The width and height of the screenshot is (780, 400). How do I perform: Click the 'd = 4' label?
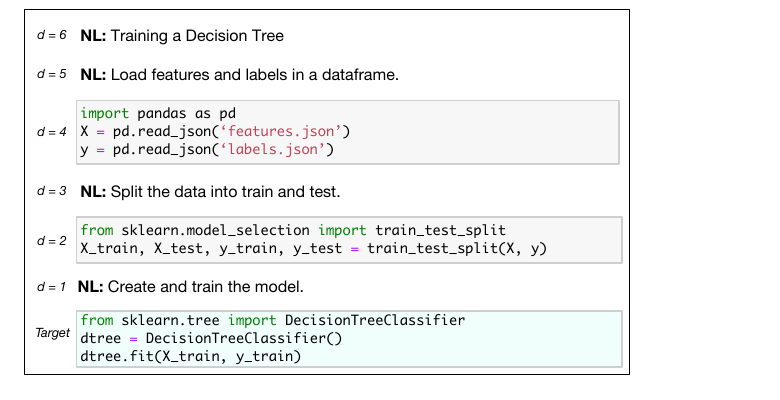point(52,132)
